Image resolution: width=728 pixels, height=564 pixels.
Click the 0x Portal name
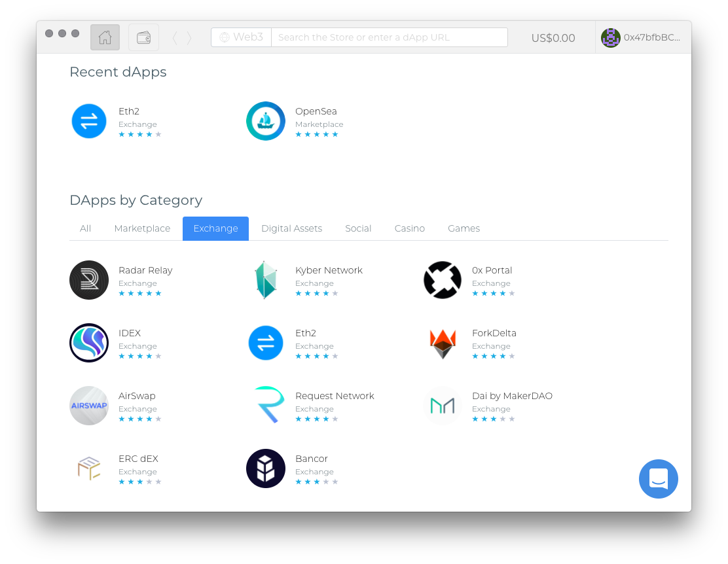pos(492,270)
